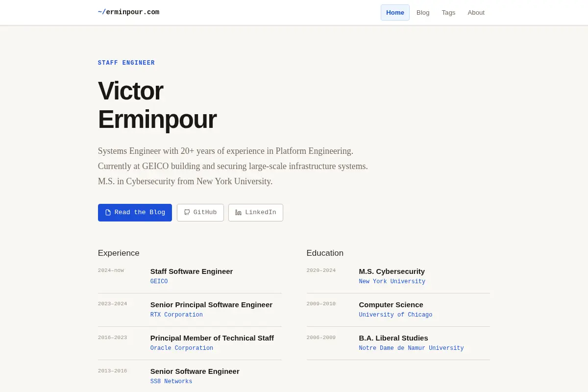Visit the New York University link
The image size is (588, 392).
pyautogui.click(x=392, y=282)
